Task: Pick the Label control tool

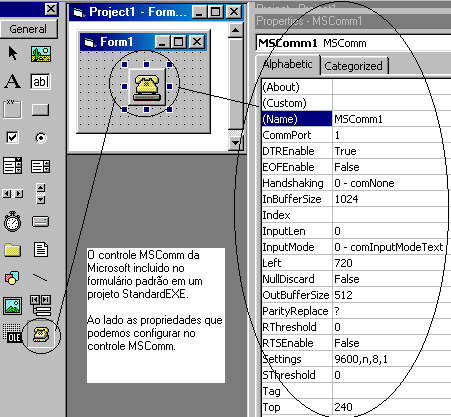Action: pos(13,81)
